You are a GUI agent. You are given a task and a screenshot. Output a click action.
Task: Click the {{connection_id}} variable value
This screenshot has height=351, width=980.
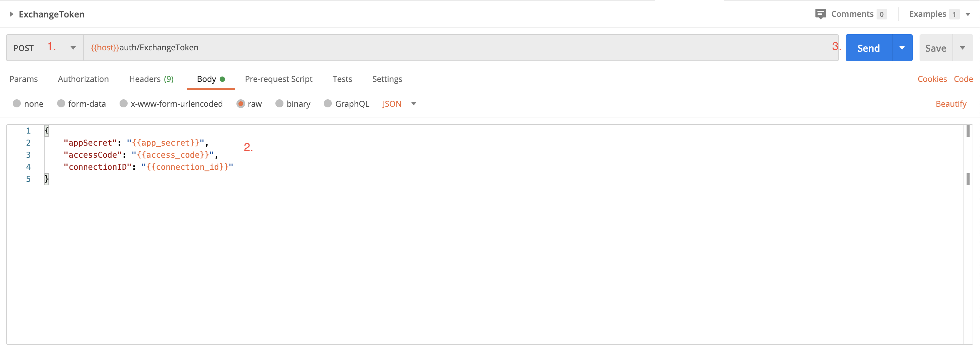(187, 167)
